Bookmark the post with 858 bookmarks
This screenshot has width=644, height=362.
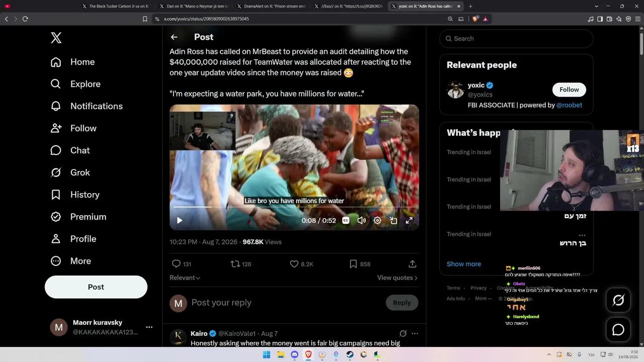coord(353,263)
